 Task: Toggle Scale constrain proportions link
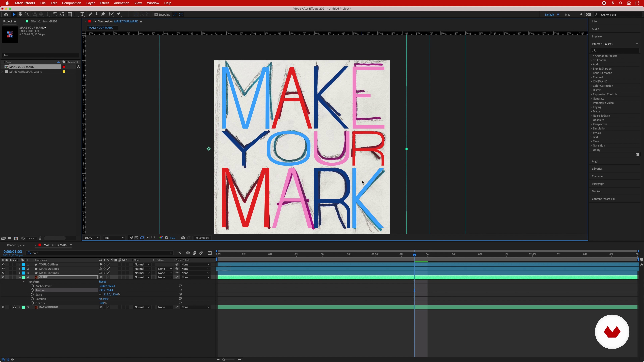click(x=101, y=295)
